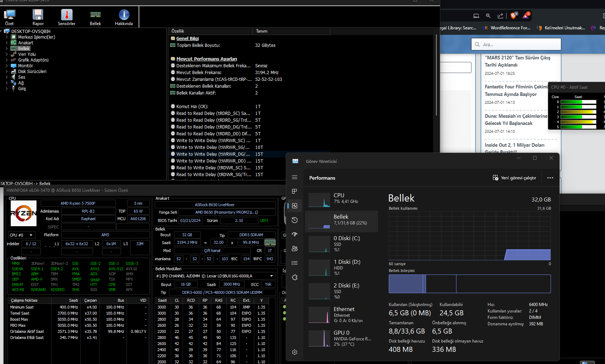Open the memory module selector dropdown Lexar
Image resolution: width=605 pixels, height=364 pixels.
215,276
